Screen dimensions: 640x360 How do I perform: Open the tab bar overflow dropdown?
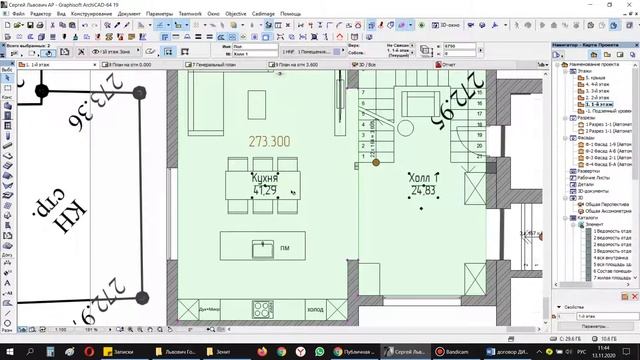[x=542, y=64]
